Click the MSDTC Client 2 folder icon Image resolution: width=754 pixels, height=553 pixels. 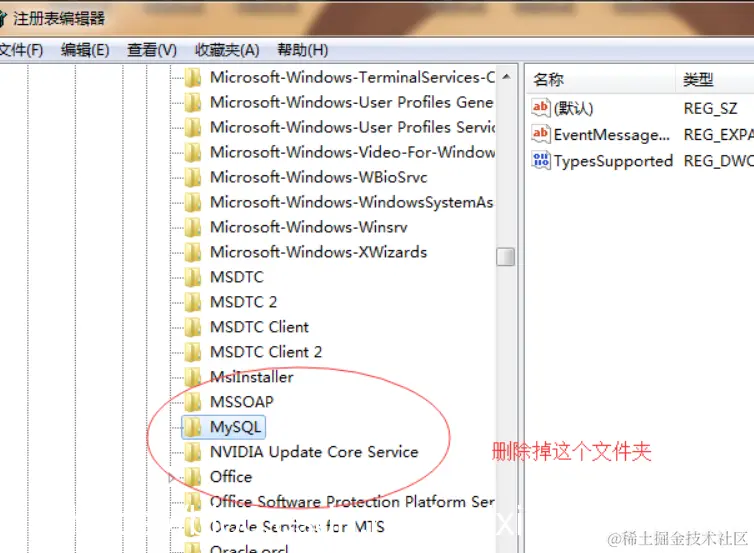coord(193,352)
